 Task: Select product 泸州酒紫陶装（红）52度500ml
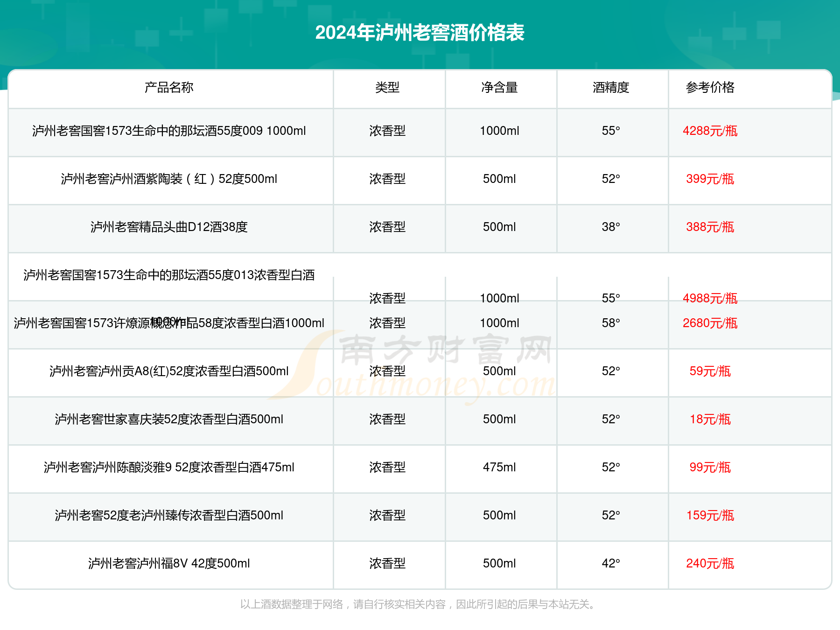click(169, 179)
